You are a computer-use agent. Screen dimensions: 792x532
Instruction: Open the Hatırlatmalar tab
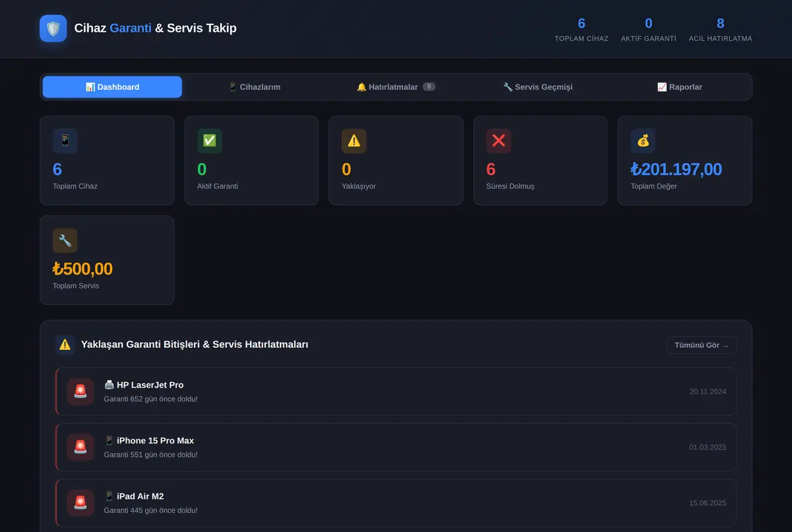[x=396, y=87]
